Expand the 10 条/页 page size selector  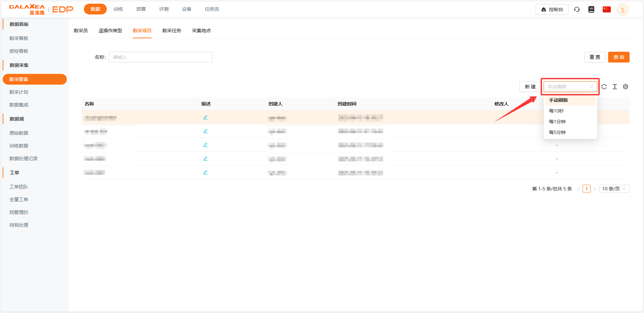(x=614, y=189)
